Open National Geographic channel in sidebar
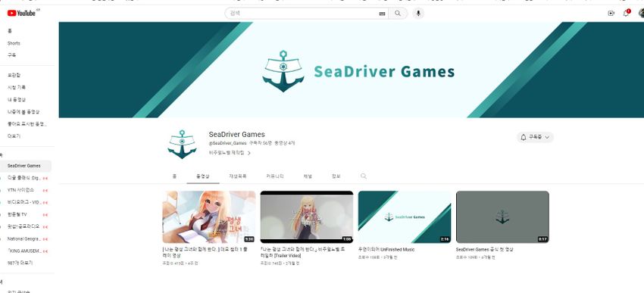This screenshot has height=293, width=644. [x=23, y=238]
